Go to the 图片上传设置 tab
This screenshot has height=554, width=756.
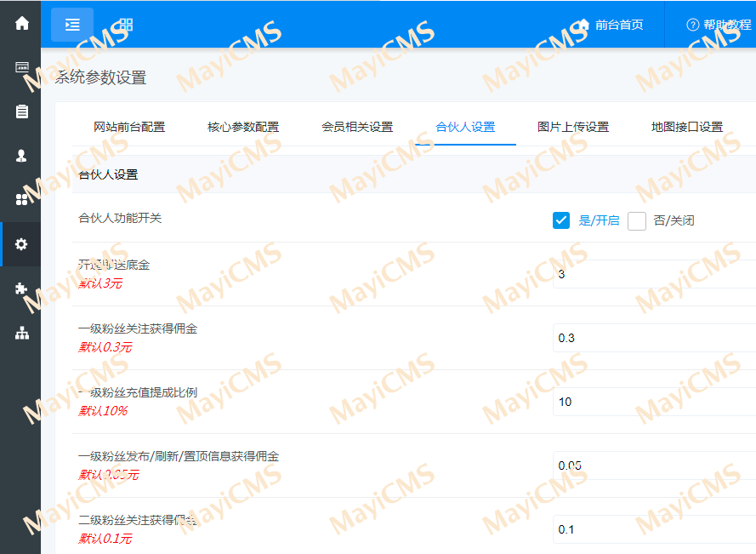(x=573, y=127)
